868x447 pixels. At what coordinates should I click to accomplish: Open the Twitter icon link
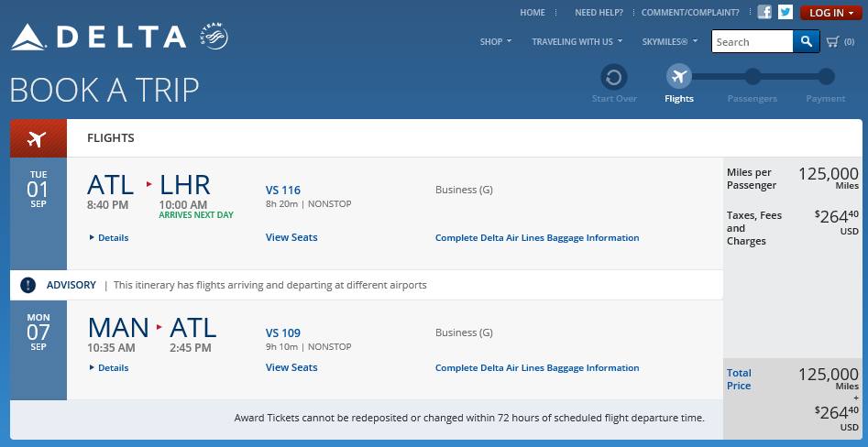[786, 13]
